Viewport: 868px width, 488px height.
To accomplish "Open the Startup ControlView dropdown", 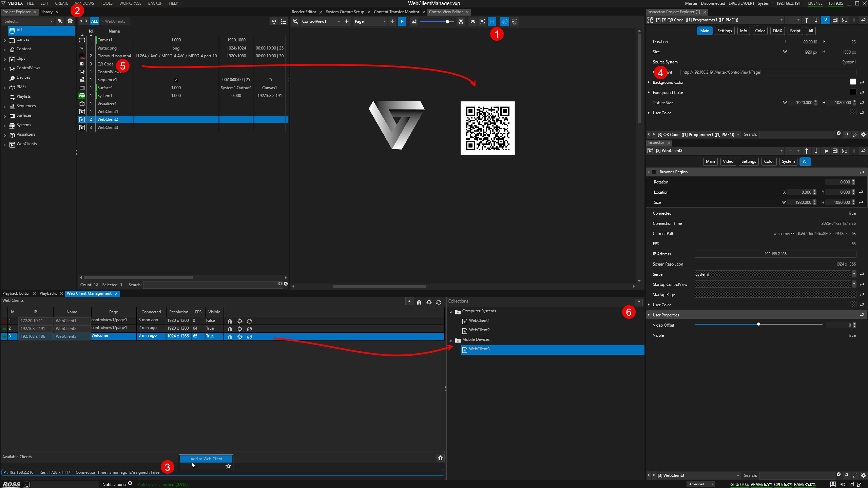I will pyautogui.click(x=853, y=284).
